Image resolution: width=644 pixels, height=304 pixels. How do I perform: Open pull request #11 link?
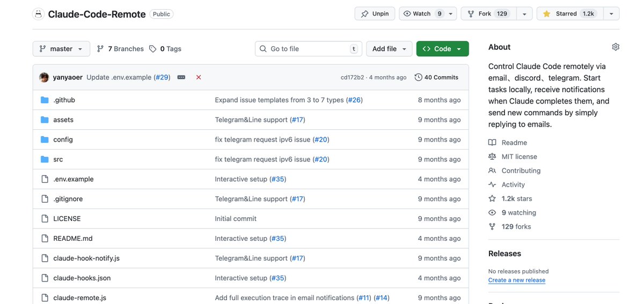[x=364, y=298]
